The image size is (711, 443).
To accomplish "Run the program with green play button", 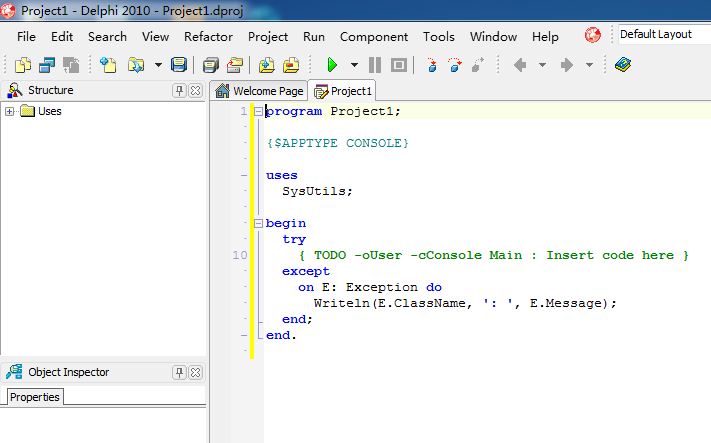I will (332, 65).
